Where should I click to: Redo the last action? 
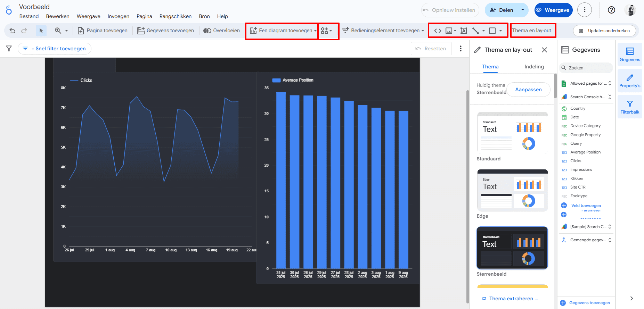pyautogui.click(x=24, y=31)
